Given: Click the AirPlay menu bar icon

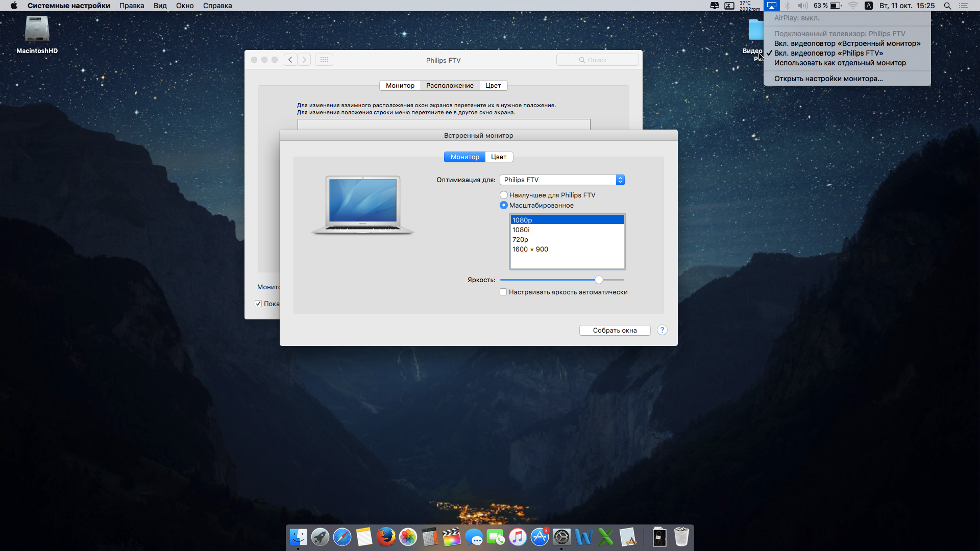Looking at the screenshot, I should (771, 6).
